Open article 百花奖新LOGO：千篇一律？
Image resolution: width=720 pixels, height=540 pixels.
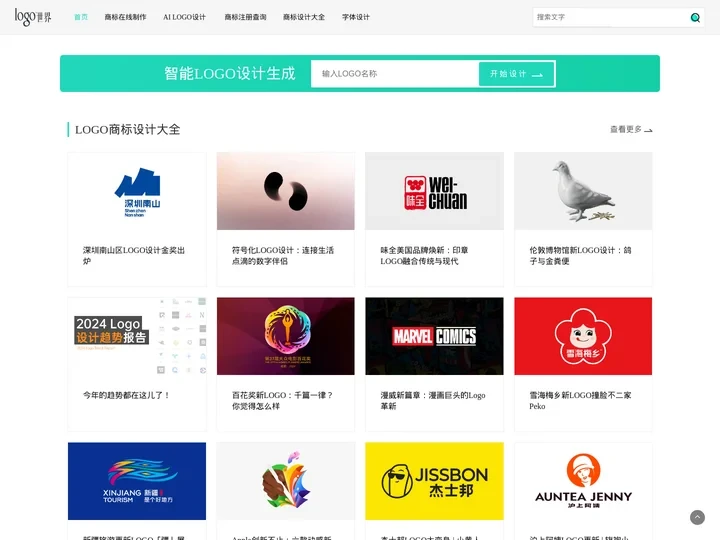click(x=282, y=400)
